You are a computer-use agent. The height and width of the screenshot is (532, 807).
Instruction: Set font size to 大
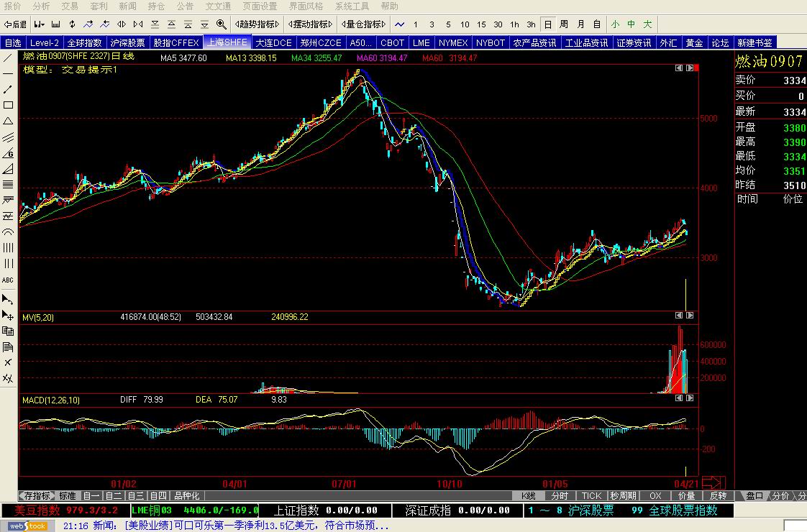click(647, 24)
